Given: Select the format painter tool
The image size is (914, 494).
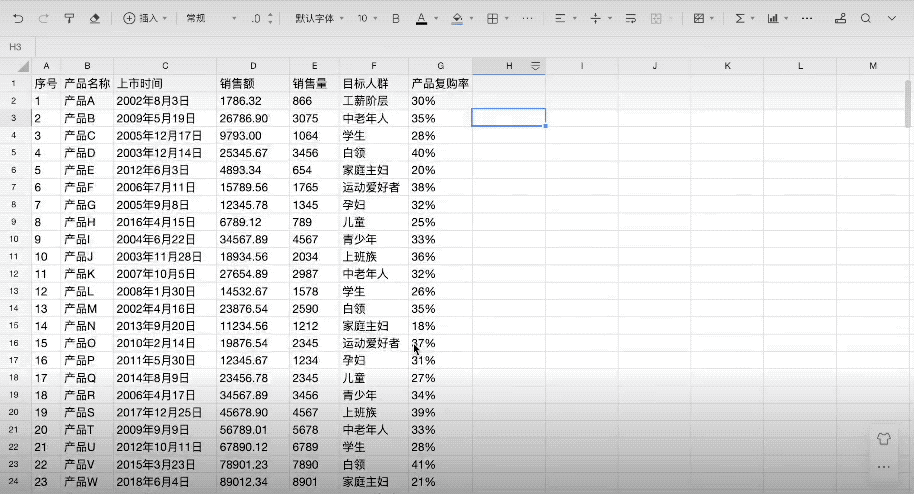Looking at the screenshot, I should (x=69, y=18).
